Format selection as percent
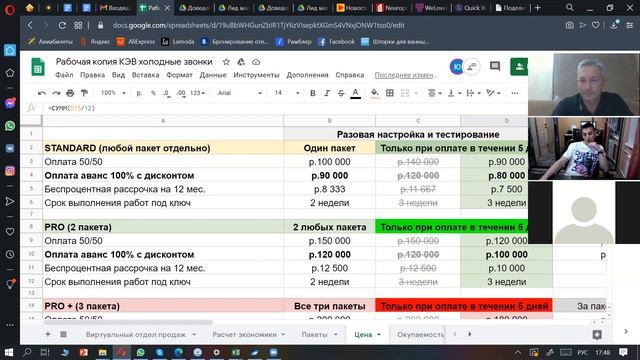The height and width of the screenshot is (360, 640). click(153, 93)
